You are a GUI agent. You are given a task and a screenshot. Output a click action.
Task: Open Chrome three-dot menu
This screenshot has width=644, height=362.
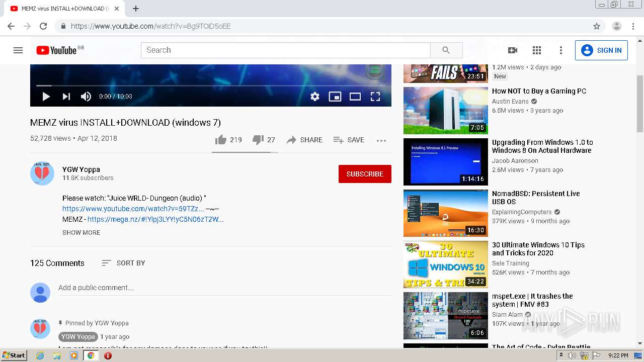[633, 26]
